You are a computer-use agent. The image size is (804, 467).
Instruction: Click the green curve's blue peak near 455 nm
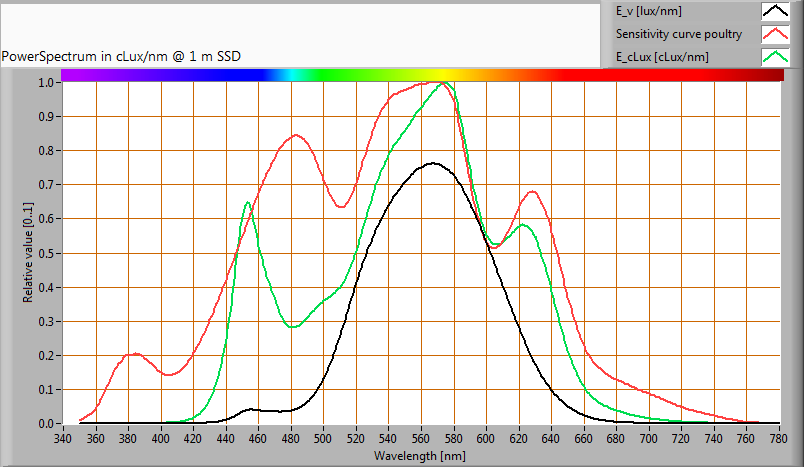[x=248, y=203]
